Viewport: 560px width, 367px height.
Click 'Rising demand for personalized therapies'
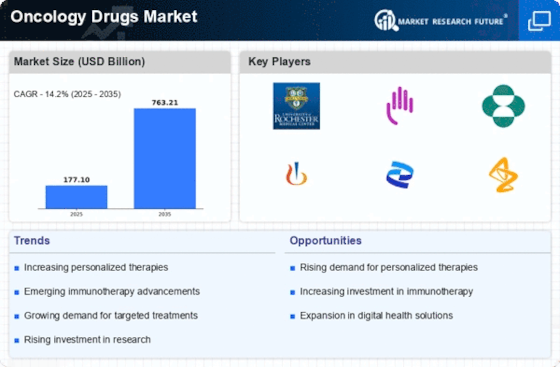coord(389,267)
